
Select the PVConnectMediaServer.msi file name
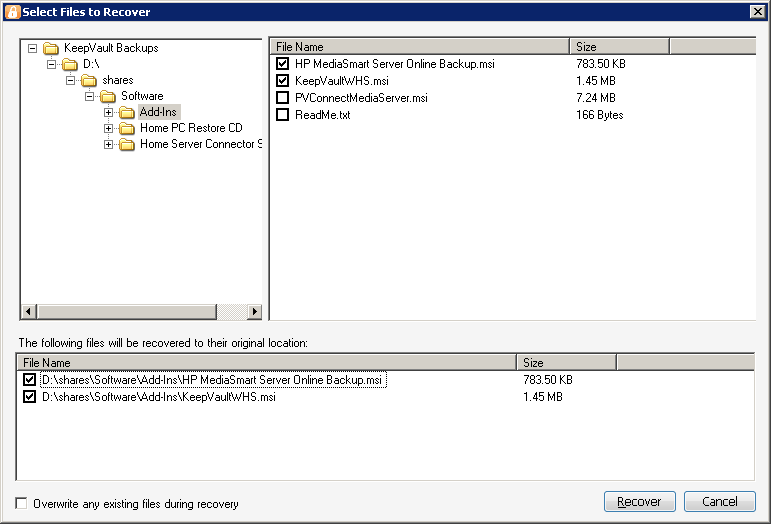361,98
